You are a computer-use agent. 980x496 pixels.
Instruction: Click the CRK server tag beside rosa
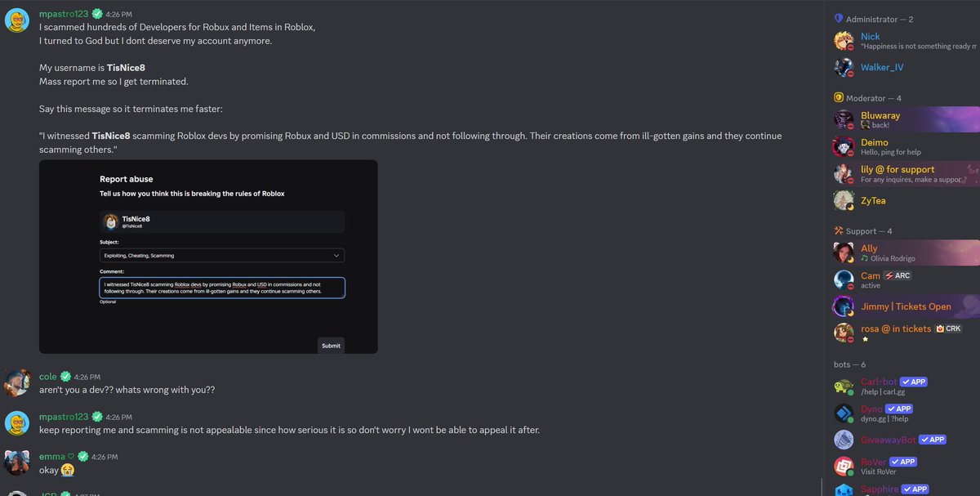(948, 328)
